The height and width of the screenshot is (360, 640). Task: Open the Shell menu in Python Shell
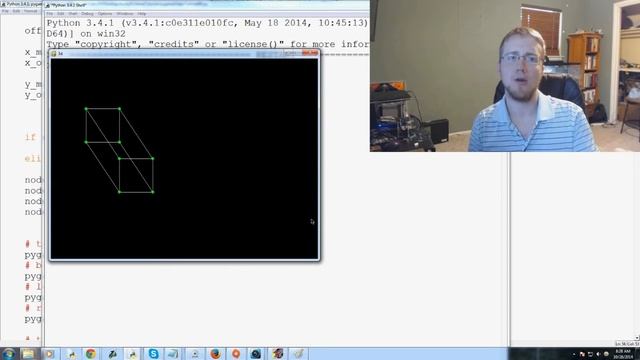point(73,13)
